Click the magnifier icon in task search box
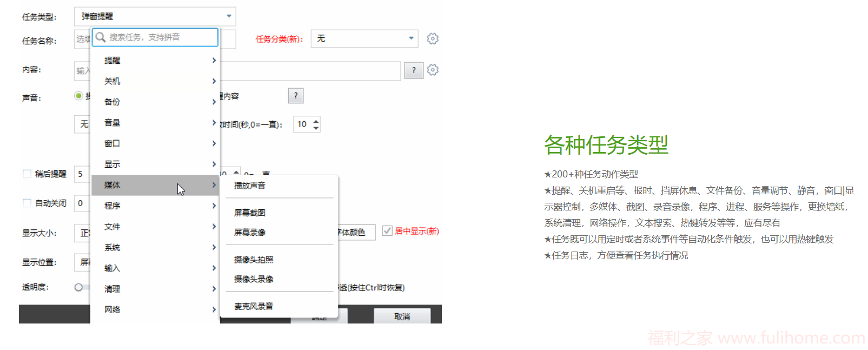Viewport: 868px width, 350px height. [101, 37]
